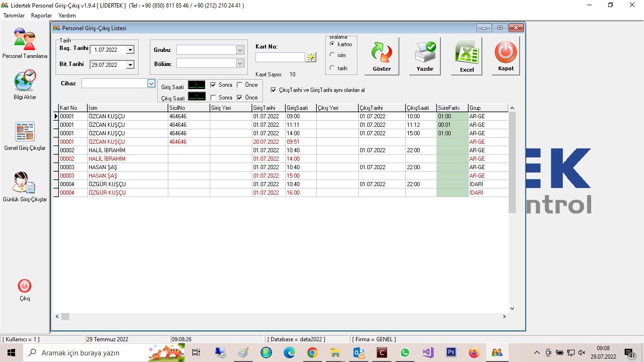Open Günlük Giriş-Çıkışlar icon
This screenshot has height=362, width=644.
tap(25, 183)
